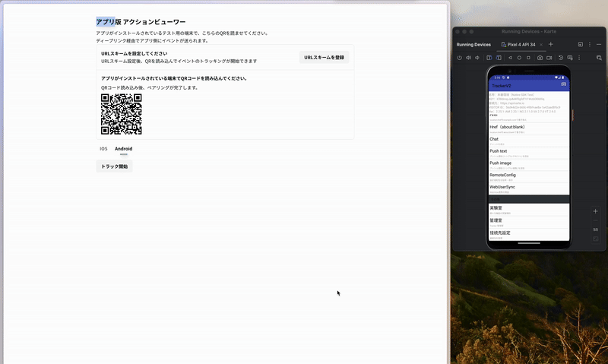Select the Pixel 4 API 34 device tab
The height and width of the screenshot is (364, 608).
(521, 45)
